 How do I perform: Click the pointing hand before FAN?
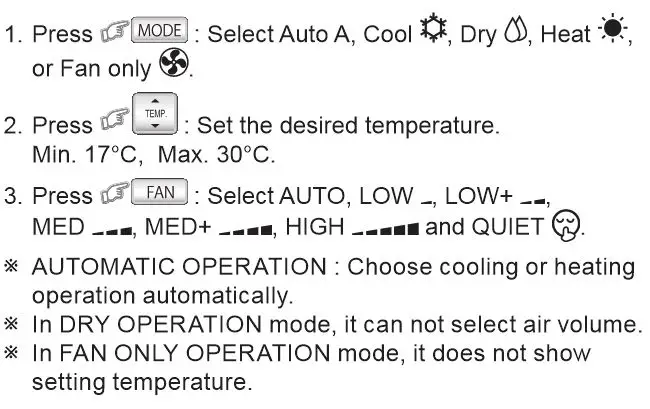[115, 194]
